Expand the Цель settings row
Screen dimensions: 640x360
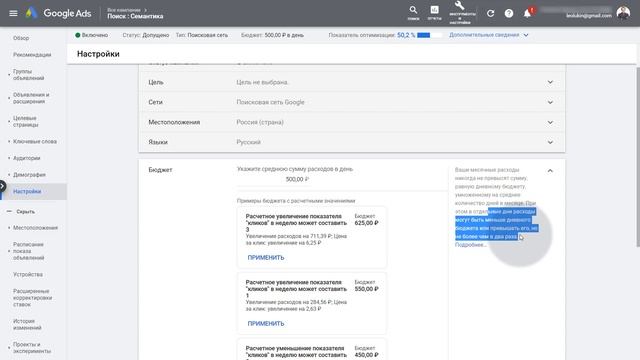pyautogui.click(x=352, y=82)
